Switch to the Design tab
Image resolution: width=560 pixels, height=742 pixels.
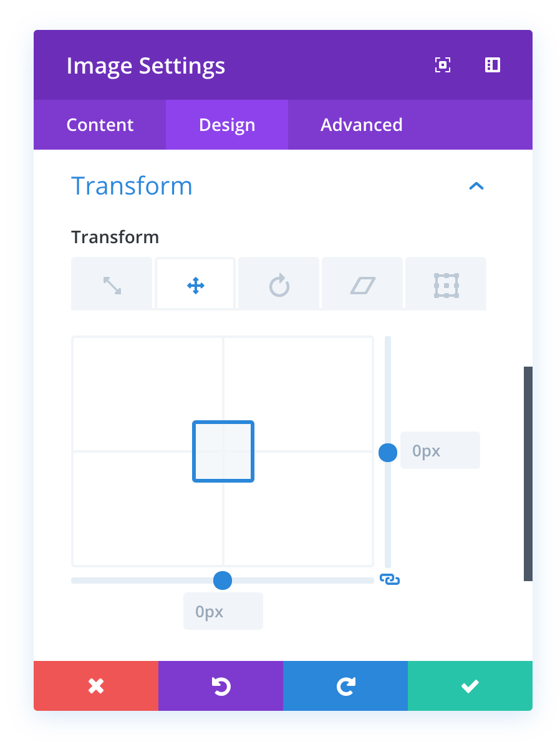click(x=227, y=125)
